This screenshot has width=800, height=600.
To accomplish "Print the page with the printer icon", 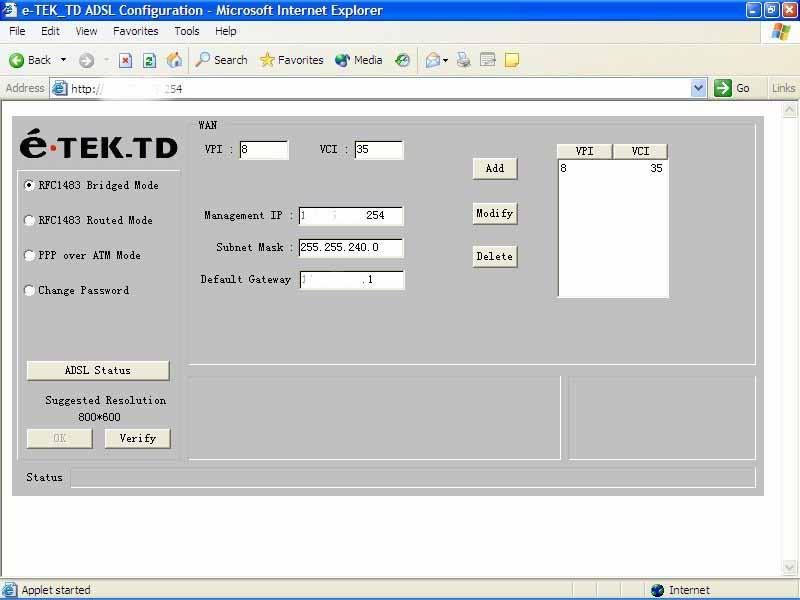I will point(464,60).
